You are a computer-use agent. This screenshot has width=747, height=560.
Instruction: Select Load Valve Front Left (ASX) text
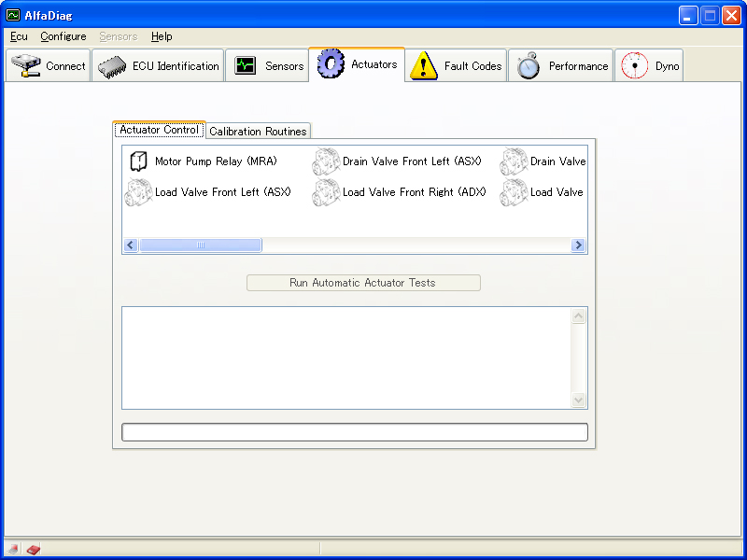tap(223, 192)
